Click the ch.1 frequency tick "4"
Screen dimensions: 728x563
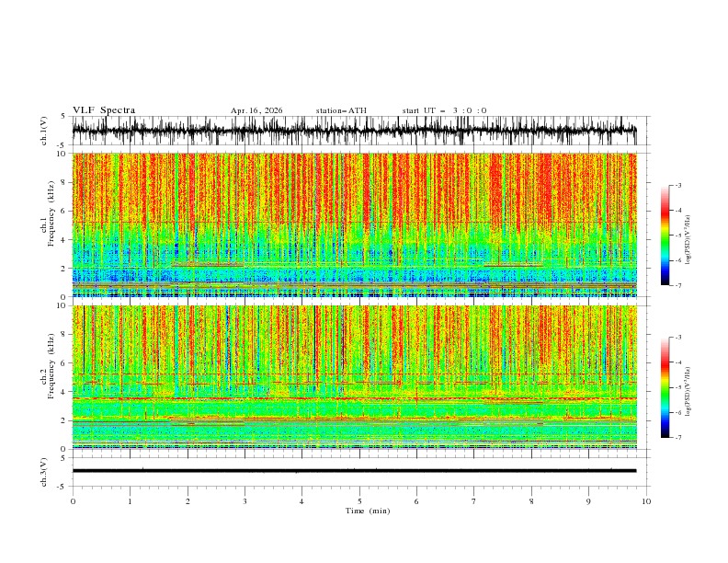click(65, 240)
